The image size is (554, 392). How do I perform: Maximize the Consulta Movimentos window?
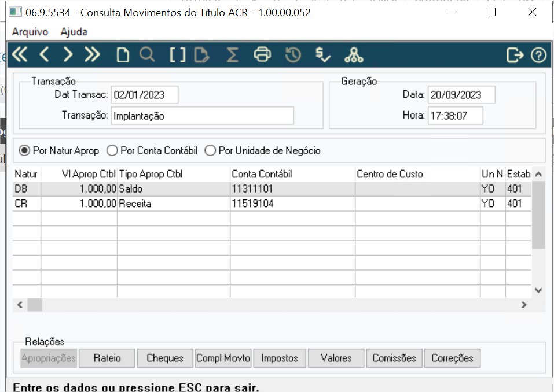(x=491, y=12)
